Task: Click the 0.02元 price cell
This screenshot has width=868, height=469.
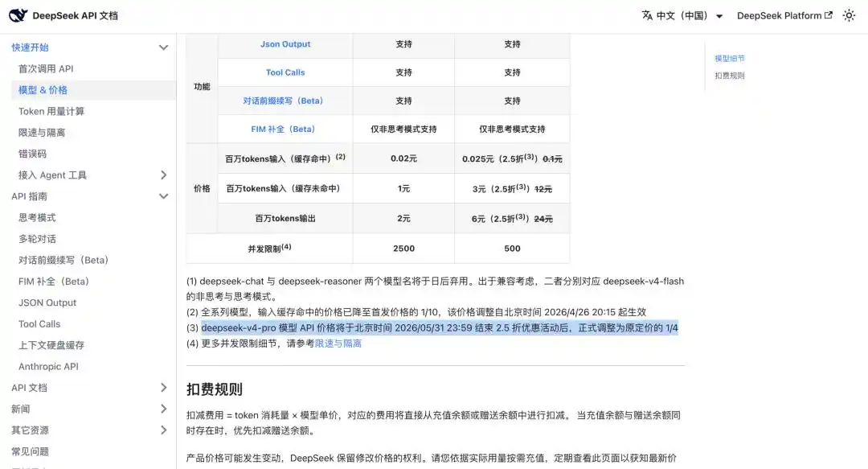Action: 403,158
